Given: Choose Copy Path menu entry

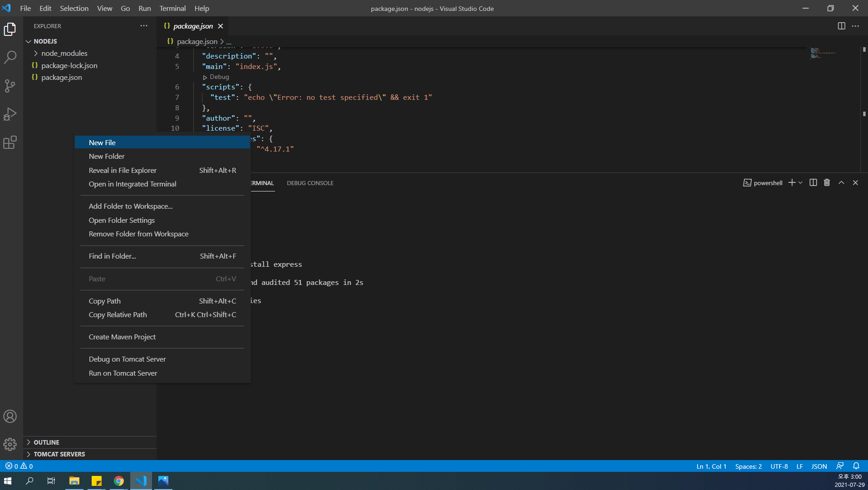Looking at the screenshot, I should point(162,301).
